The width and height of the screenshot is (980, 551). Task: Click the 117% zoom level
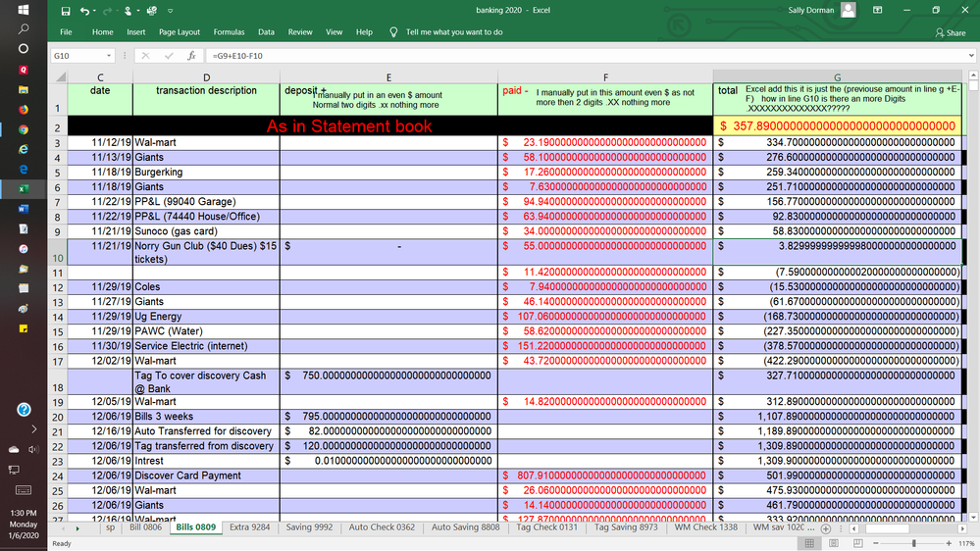coord(965,543)
